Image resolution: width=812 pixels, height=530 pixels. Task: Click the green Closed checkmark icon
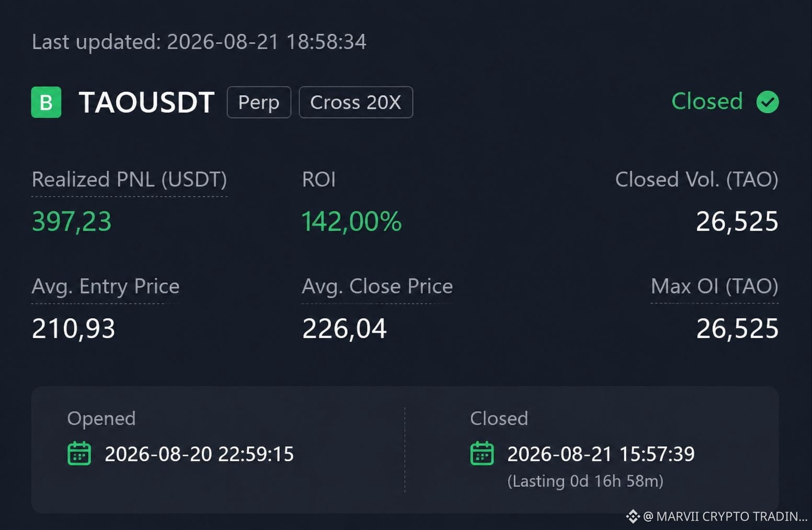[768, 102]
